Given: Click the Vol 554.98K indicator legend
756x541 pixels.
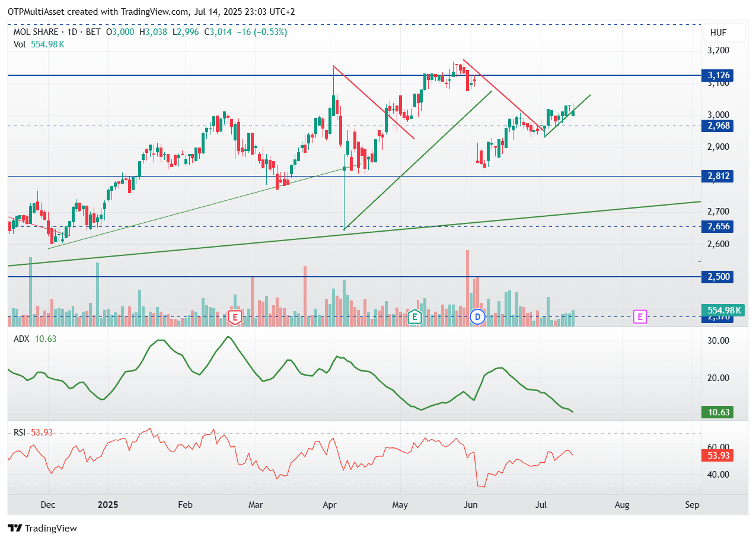Looking at the screenshot, I should pos(39,44).
